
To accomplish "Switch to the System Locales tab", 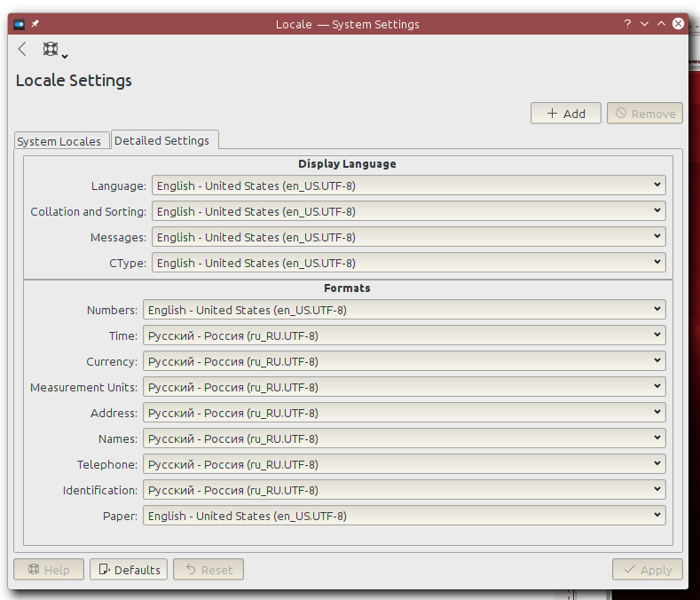I will point(59,141).
